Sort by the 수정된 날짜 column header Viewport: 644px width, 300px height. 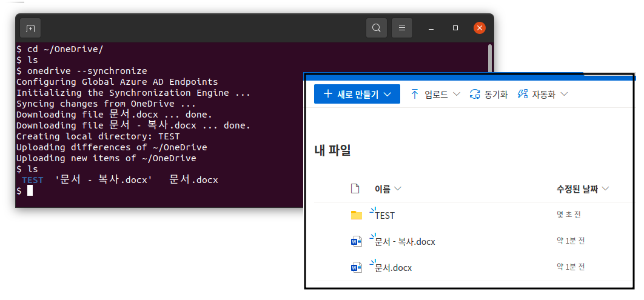[582, 189]
